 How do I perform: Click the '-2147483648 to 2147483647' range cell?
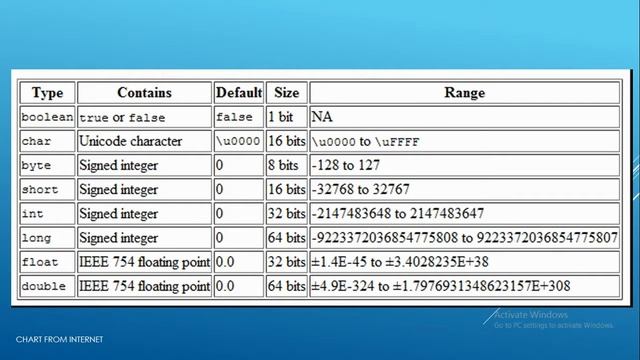[x=464, y=213]
